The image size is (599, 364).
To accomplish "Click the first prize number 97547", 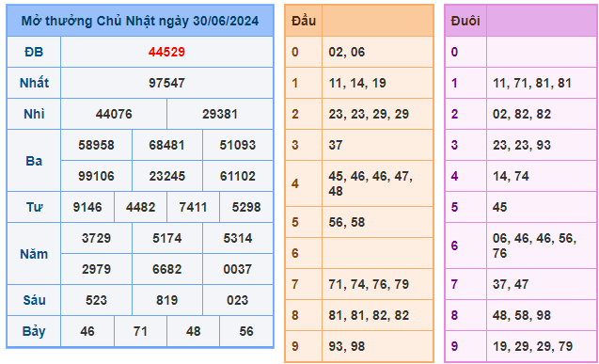I will [166, 83].
